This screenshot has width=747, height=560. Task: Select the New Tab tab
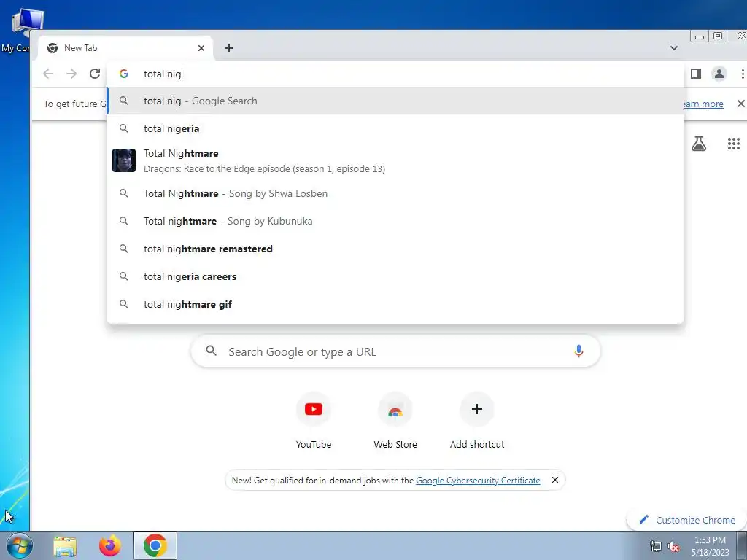[125, 48]
